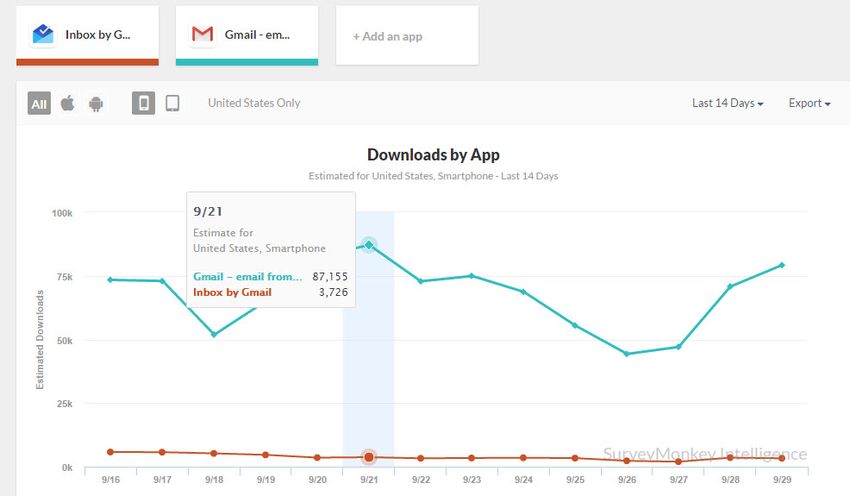This screenshot has height=496, width=850.
Task: Click the Gmail data point on 9/28
Action: (x=730, y=287)
